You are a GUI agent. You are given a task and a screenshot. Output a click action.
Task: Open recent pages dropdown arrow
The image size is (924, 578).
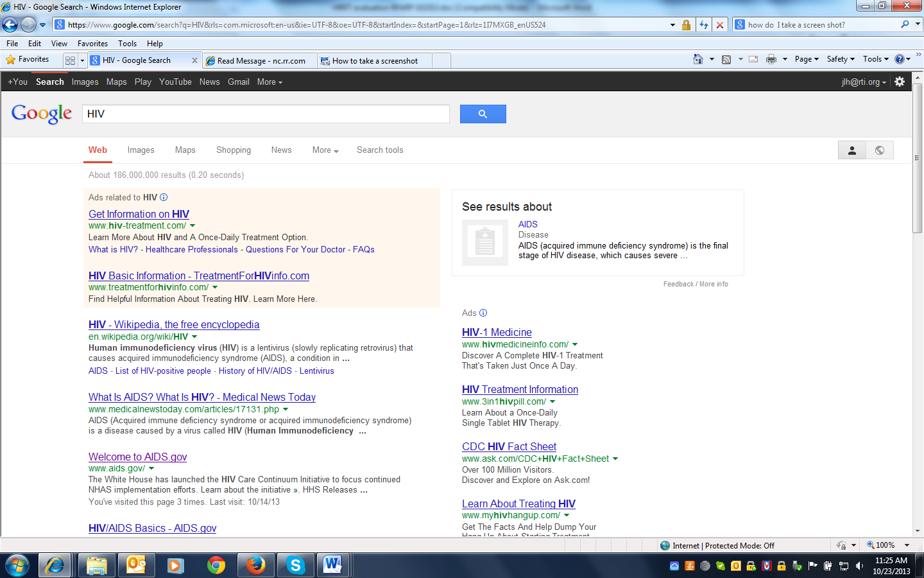pos(42,25)
